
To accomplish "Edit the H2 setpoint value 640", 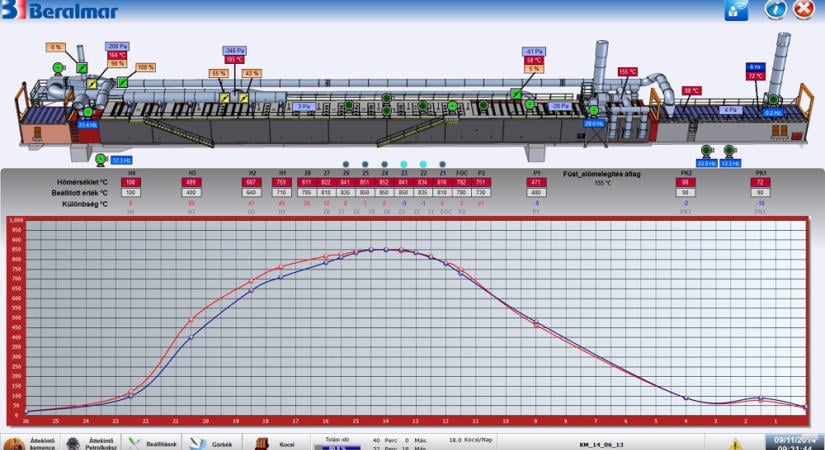I will pos(252,193).
